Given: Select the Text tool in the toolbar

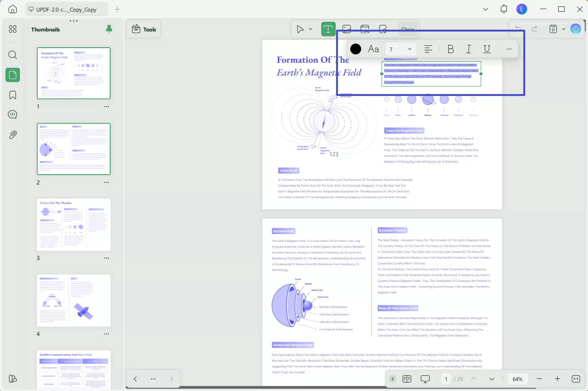Looking at the screenshot, I should click(x=328, y=29).
